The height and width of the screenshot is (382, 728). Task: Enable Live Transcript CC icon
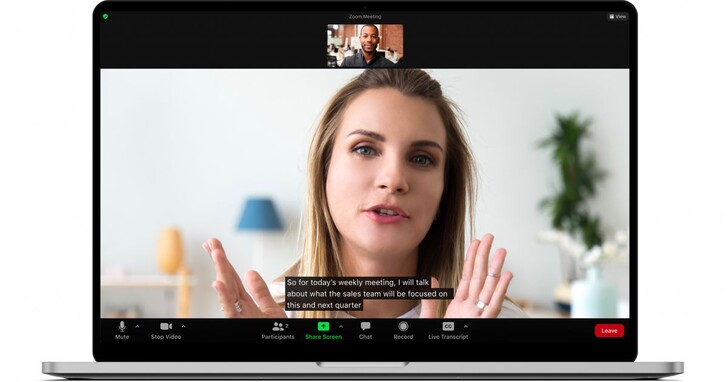tap(448, 326)
